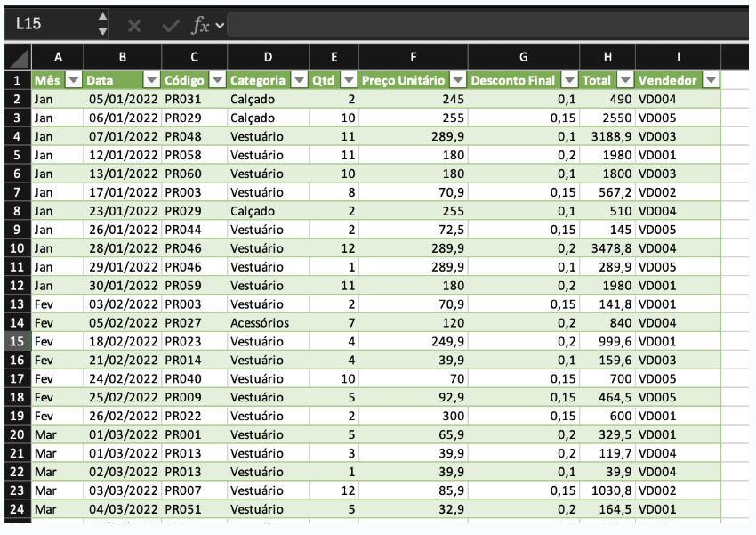This screenshot has width=756, height=535.
Task: Click the cell containing PR051
Action: (194, 509)
